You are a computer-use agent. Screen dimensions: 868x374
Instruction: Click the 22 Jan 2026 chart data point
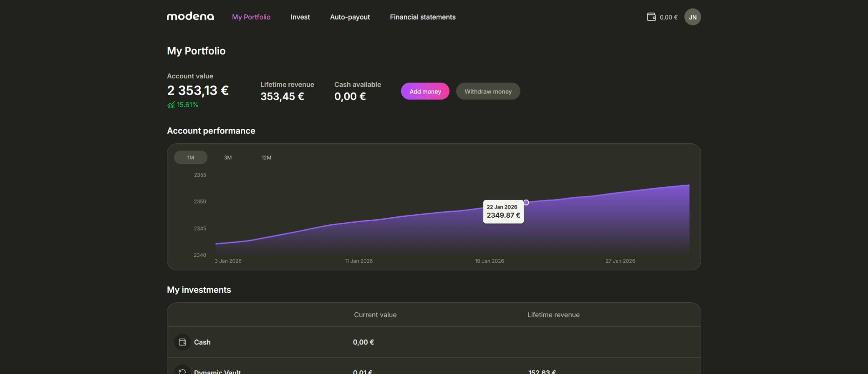(x=526, y=202)
